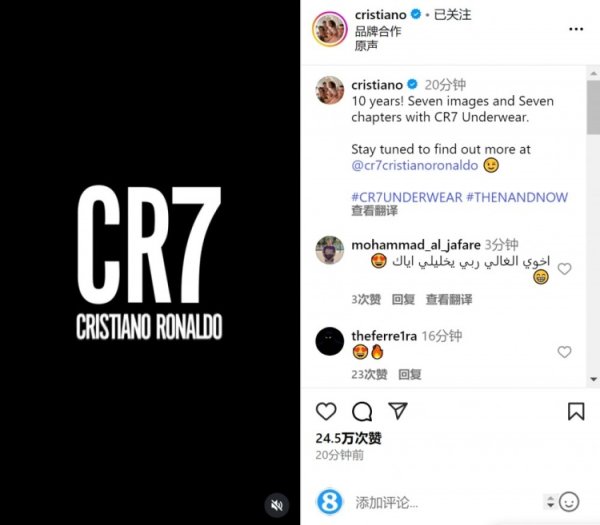Click the blue number 8 avatar icon
600x525 pixels.
(329, 502)
